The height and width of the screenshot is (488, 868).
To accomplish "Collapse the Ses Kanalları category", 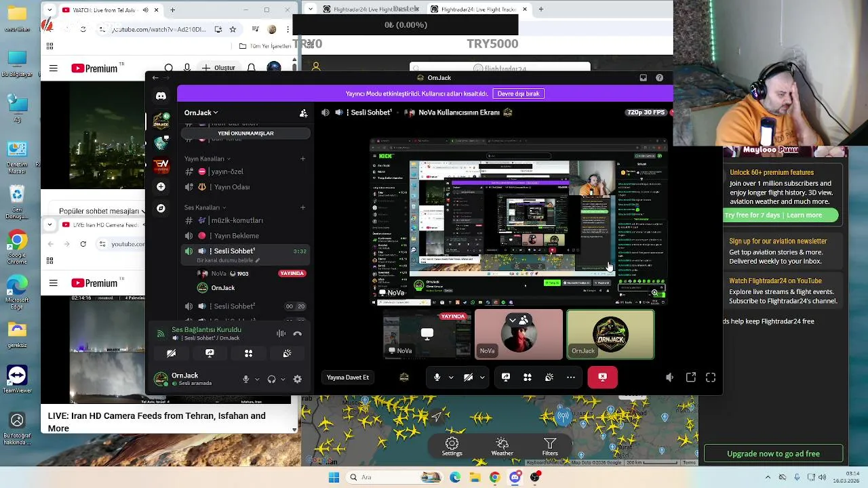I will pyautogui.click(x=205, y=207).
